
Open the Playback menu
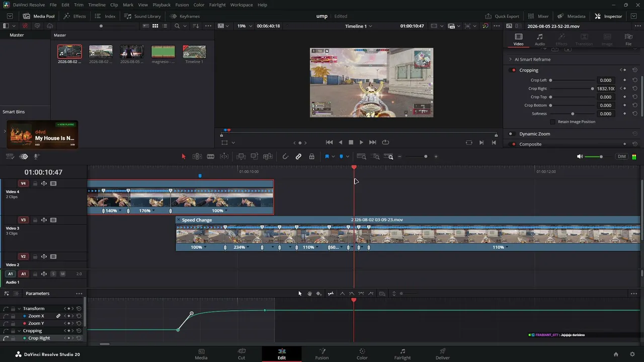(x=162, y=5)
